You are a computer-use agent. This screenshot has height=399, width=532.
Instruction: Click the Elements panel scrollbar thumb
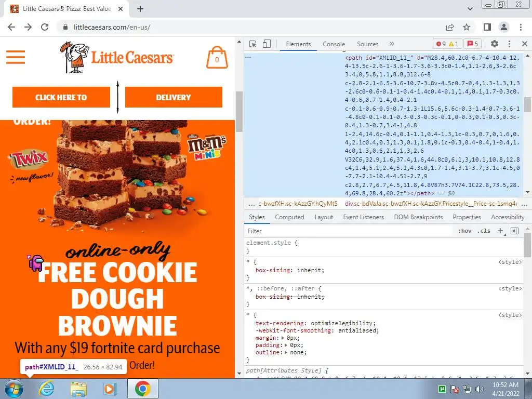coord(528,104)
